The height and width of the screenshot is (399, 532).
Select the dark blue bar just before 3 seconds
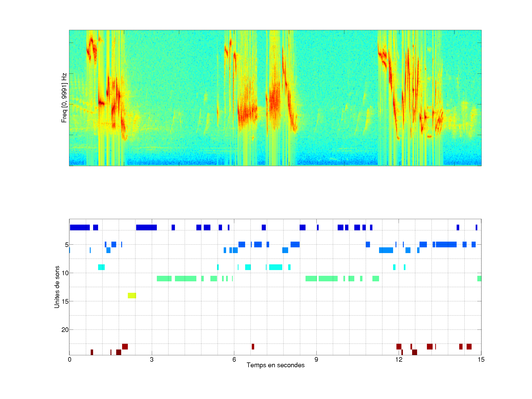pyautogui.click(x=146, y=227)
